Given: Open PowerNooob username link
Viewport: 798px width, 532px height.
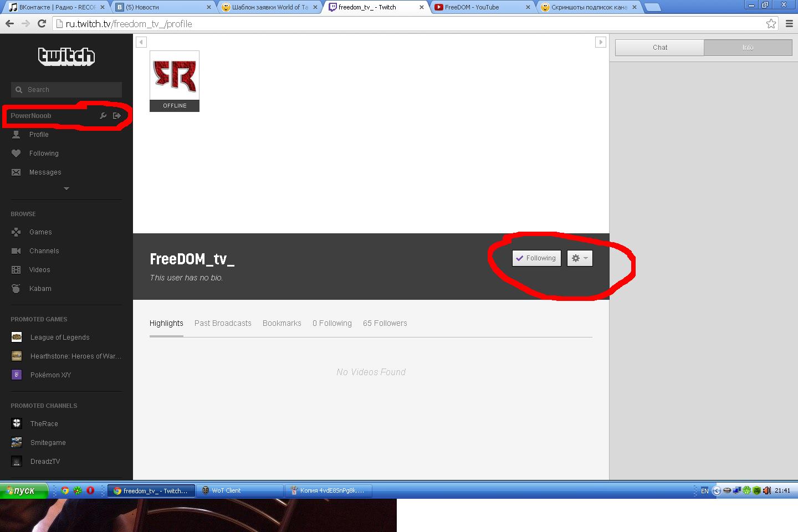Looking at the screenshot, I should (31, 116).
